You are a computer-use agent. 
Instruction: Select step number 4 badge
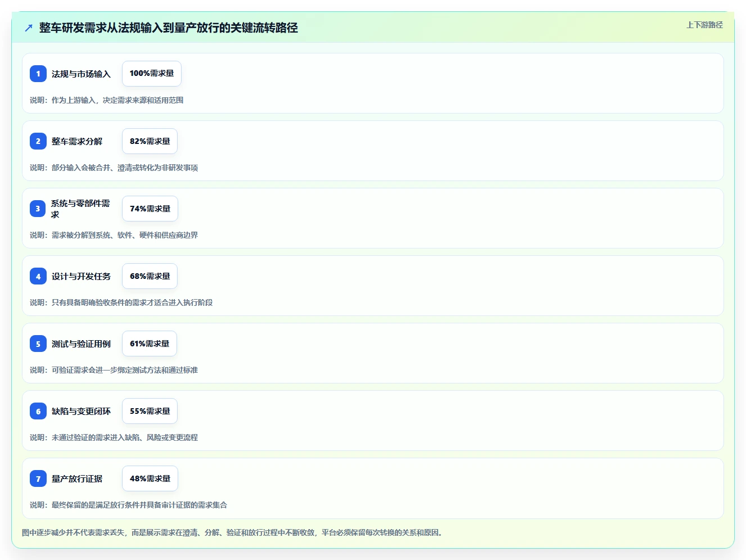pyautogui.click(x=38, y=276)
